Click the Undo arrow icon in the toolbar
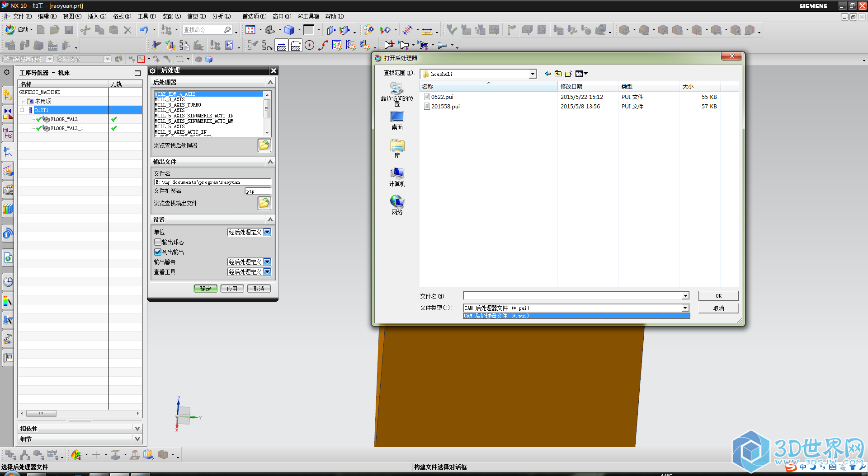Image resolution: width=868 pixels, height=476 pixels. click(x=144, y=30)
